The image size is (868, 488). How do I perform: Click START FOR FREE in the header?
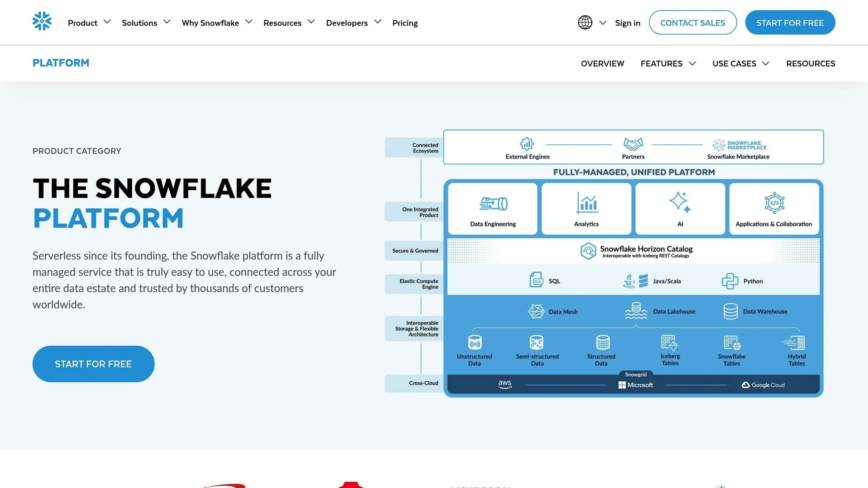[x=790, y=22]
